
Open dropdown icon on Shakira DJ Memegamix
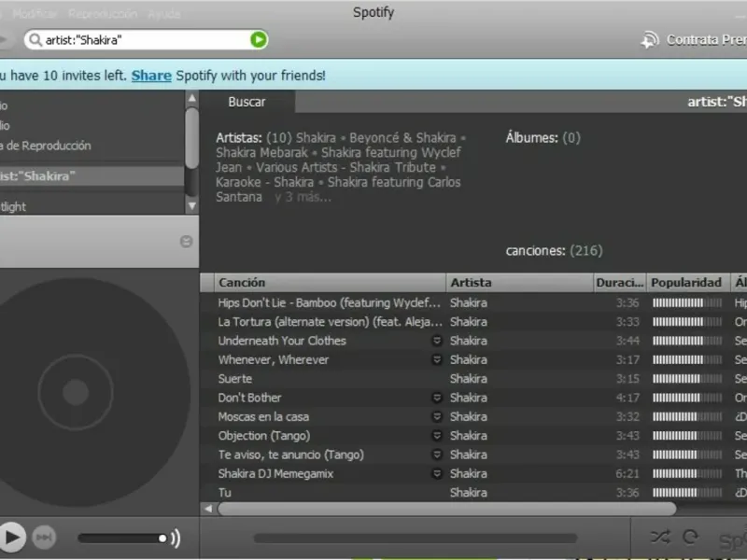click(x=436, y=474)
